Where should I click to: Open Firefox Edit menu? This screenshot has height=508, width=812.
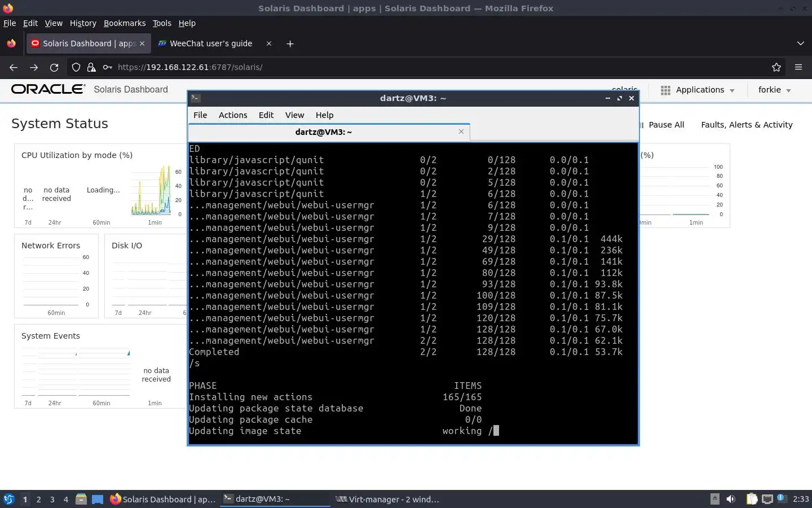[x=30, y=23]
